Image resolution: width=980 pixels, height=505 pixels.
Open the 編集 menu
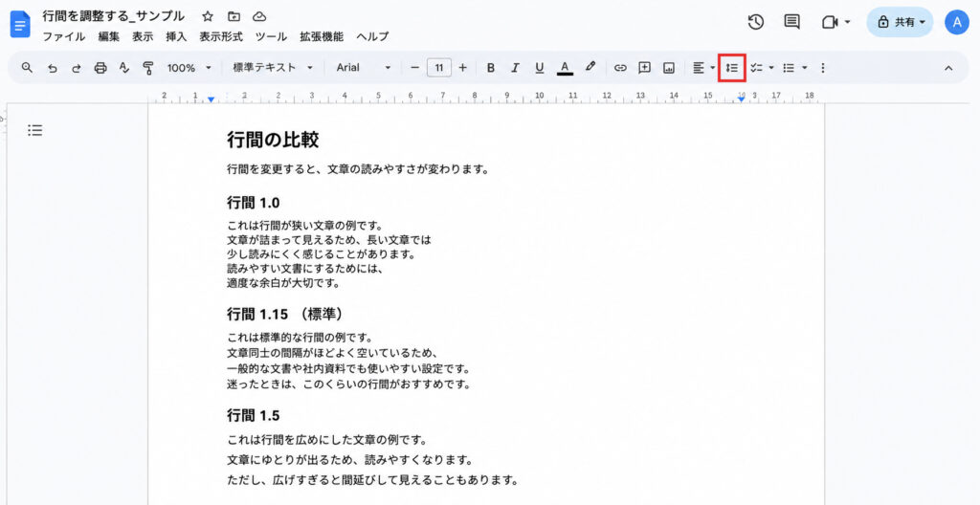click(109, 36)
